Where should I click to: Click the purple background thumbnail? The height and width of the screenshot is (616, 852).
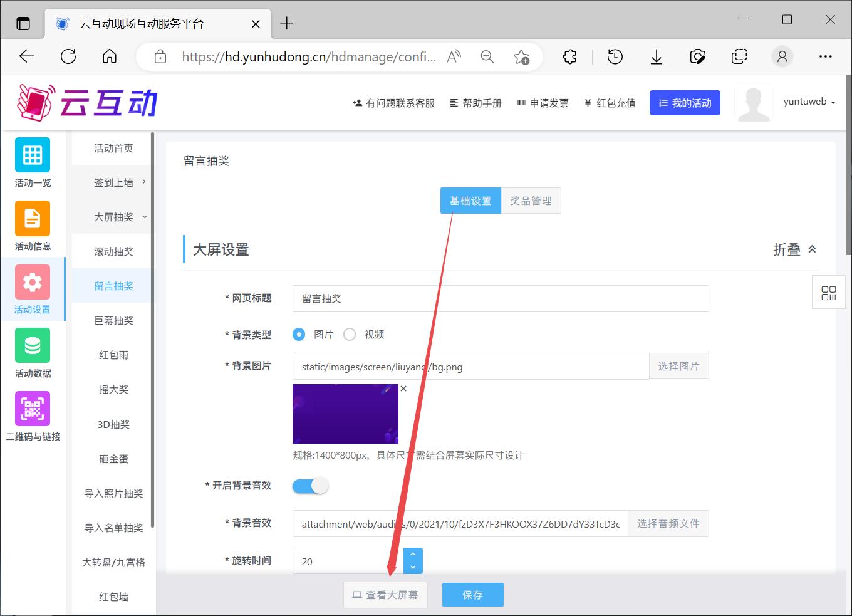[x=345, y=414]
